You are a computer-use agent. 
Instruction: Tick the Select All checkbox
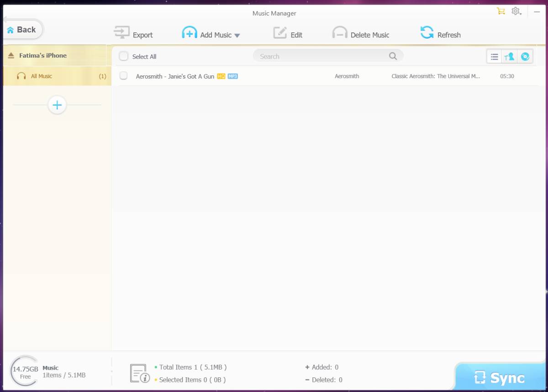(x=123, y=56)
